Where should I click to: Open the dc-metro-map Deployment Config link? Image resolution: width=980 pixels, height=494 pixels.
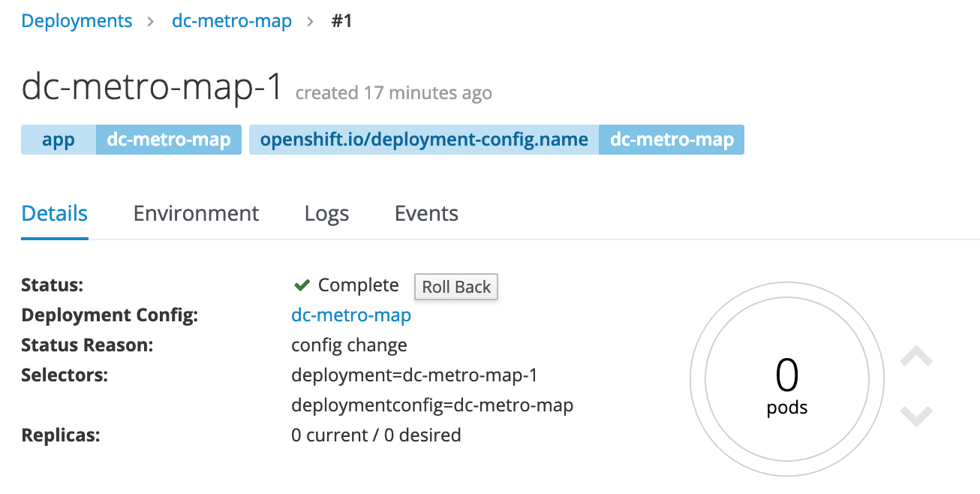click(x=351, y=315)
